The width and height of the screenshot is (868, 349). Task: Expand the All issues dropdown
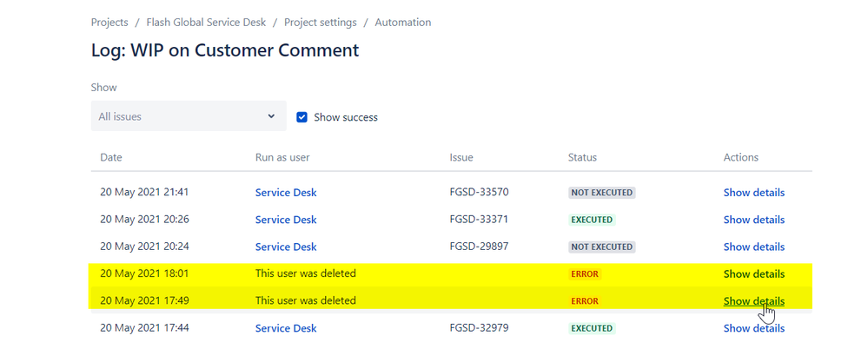(189, 116)
